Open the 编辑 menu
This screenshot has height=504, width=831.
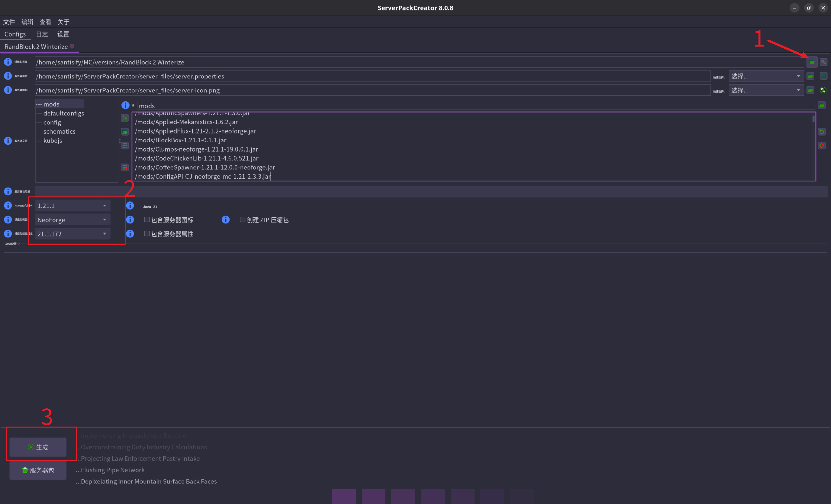[x=27, y=22]
